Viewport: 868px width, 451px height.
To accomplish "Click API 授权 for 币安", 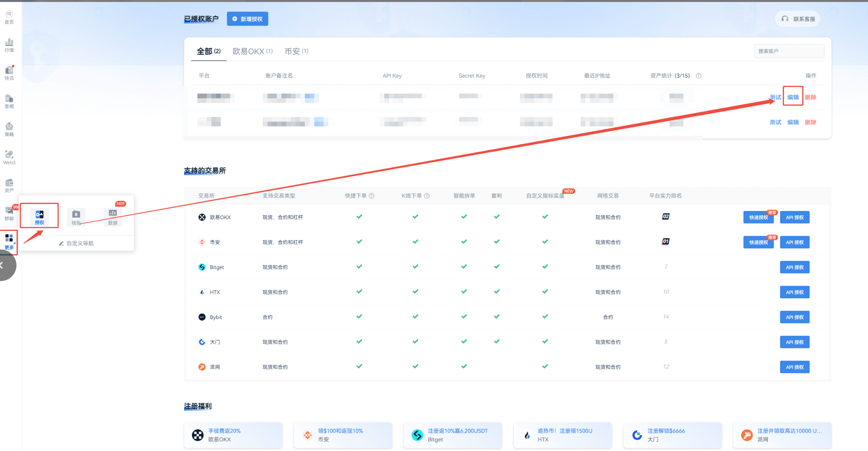I will tap(794, 242).
